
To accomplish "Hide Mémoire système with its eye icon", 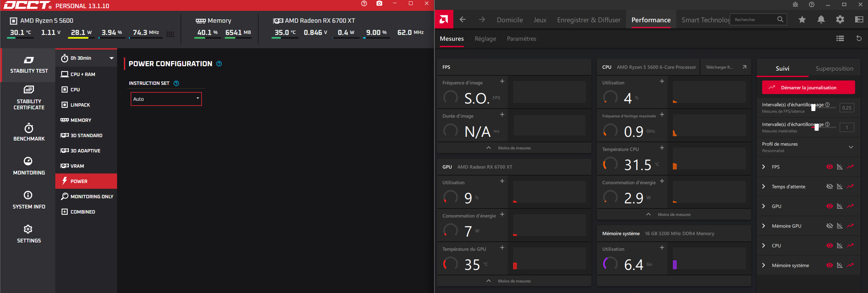I will click(x=830, y=265).
